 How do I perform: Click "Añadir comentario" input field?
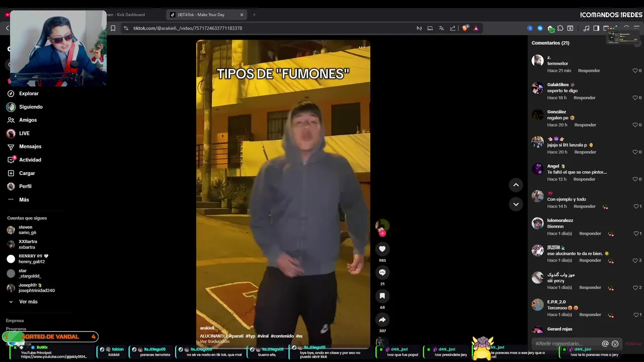point(566,344)
